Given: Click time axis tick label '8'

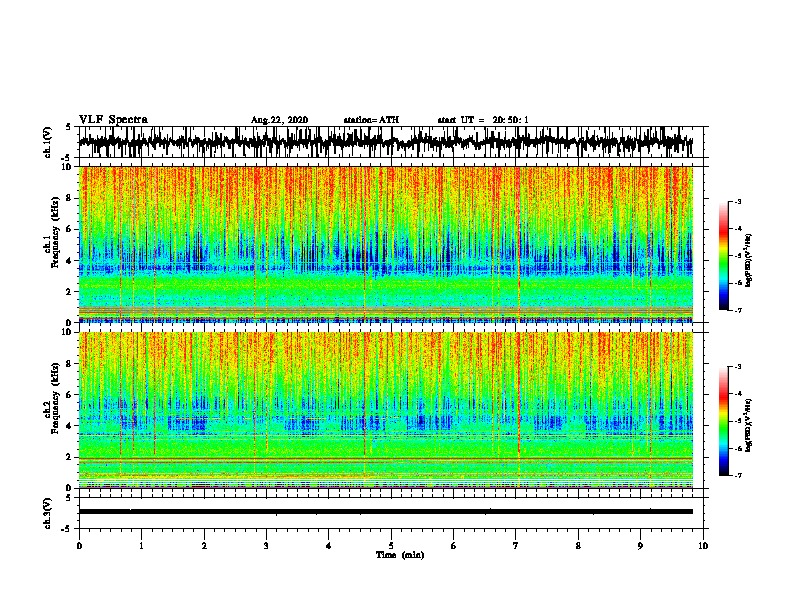Looking at the screenshot, I should (x=578, y=546).
